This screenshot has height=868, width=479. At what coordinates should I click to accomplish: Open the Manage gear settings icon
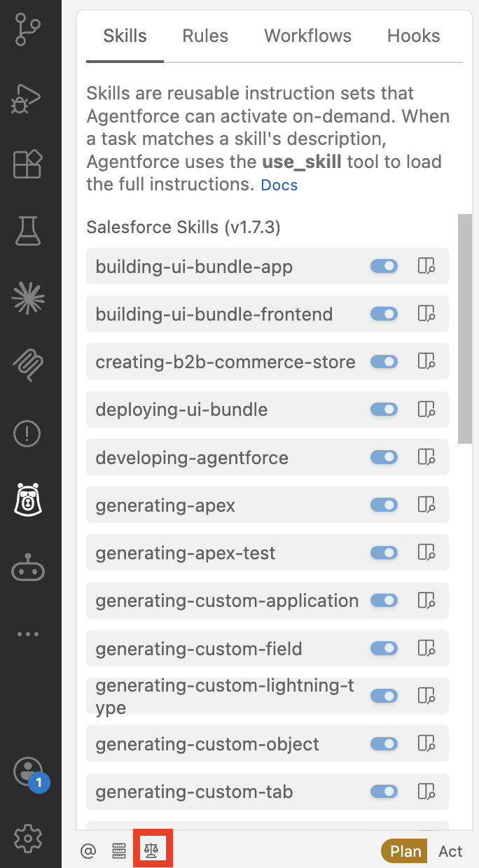click(x=28, y=837)
